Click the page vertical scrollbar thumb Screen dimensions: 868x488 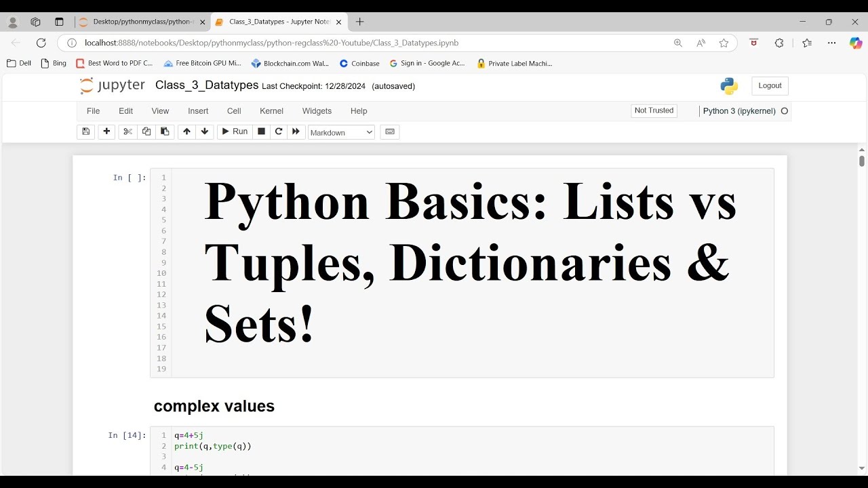862,161
